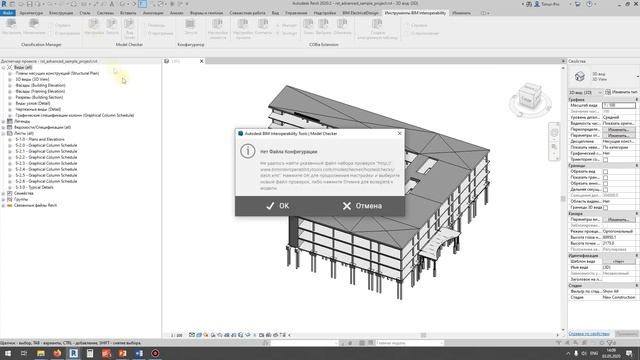Toggle Показать границы обрезки checkbox
Screen dimensions: 640x360
pos(605,178)
